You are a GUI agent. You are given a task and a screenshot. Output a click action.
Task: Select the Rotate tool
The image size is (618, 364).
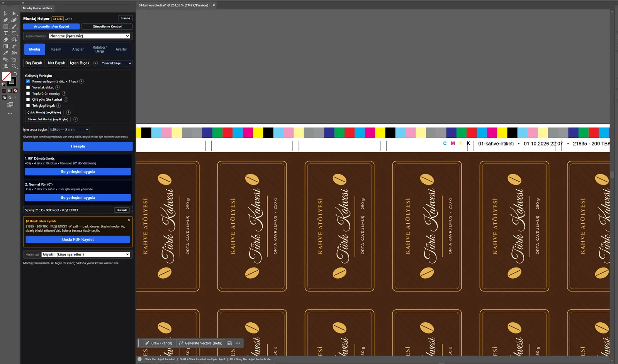[14, 33]
